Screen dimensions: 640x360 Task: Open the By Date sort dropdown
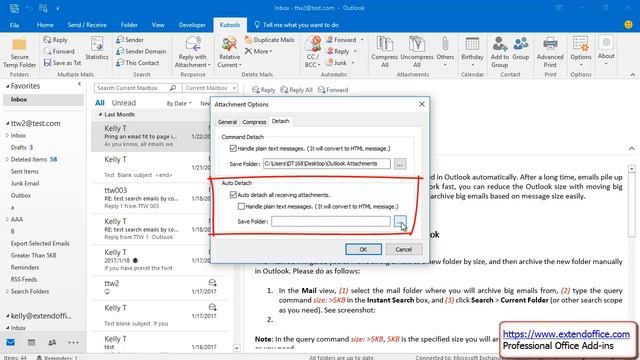tap(179, 104)
